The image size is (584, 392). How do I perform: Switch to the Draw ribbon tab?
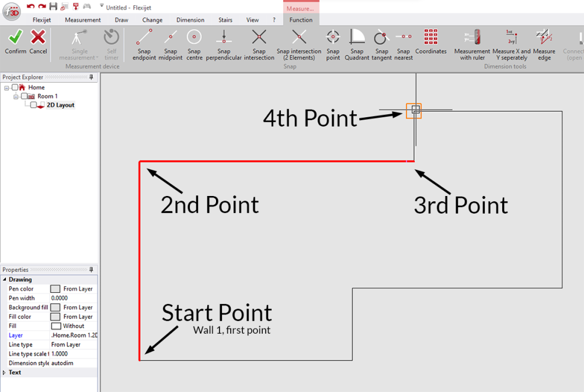pos(121,19)
